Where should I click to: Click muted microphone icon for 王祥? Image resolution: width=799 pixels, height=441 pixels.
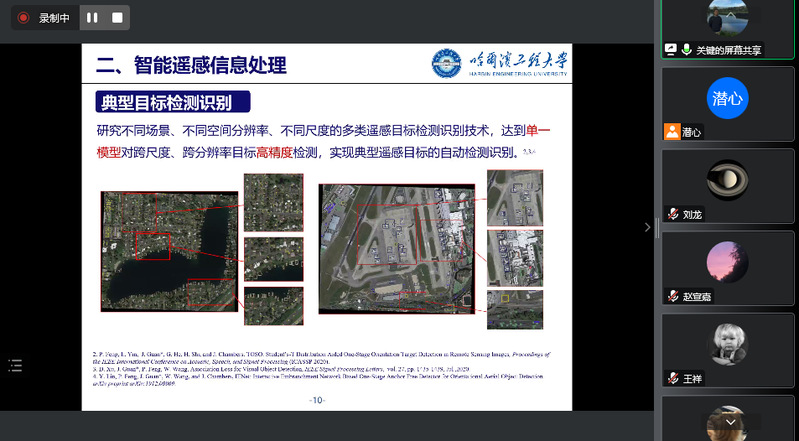click(671, 379)
